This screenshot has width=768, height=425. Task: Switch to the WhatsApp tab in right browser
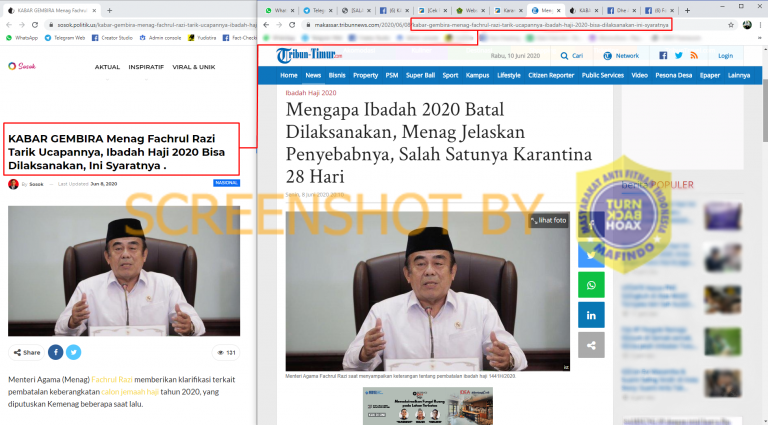279,10
